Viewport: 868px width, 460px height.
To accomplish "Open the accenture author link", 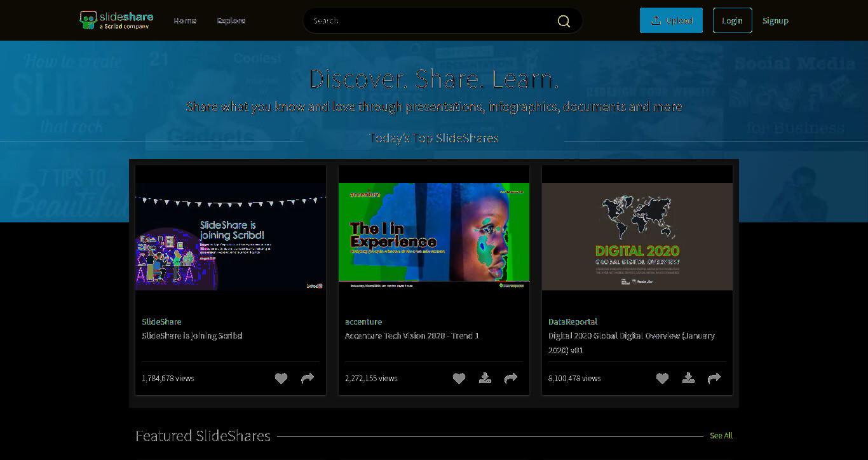I will (x=363, y=321).
